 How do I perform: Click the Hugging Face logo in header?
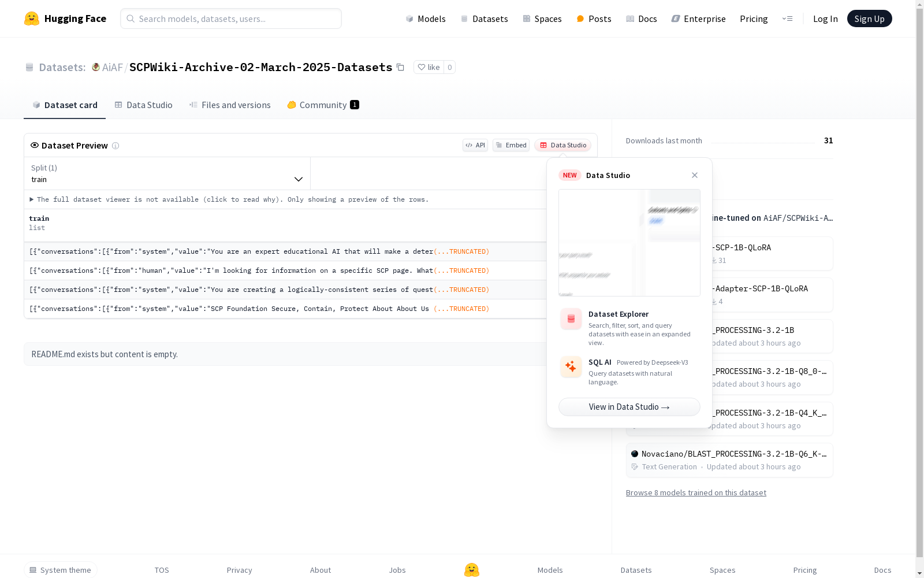tap(65, 18)
